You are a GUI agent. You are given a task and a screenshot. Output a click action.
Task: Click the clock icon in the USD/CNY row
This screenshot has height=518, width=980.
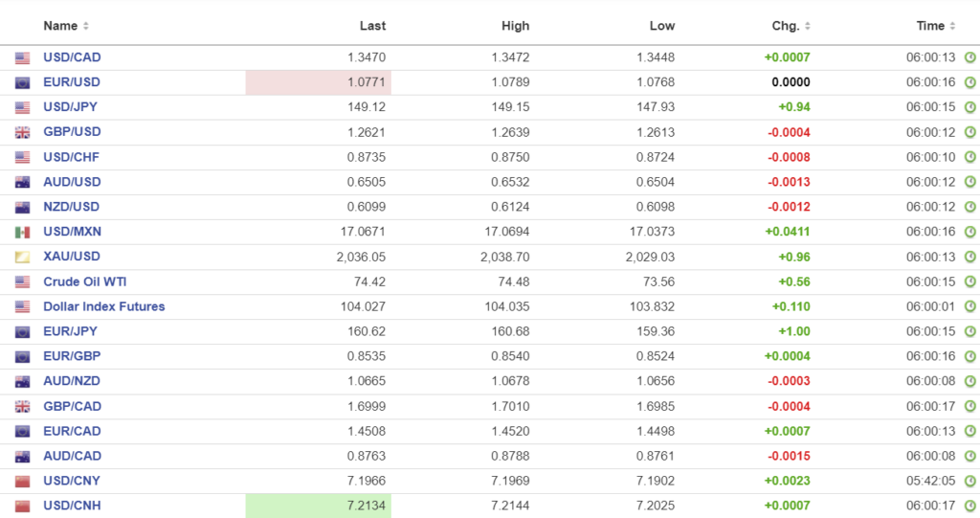pos(969,481)
